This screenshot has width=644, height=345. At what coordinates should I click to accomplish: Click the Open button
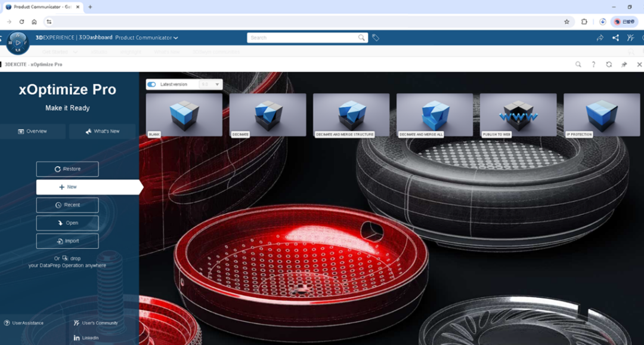click(x=67, y=223)
